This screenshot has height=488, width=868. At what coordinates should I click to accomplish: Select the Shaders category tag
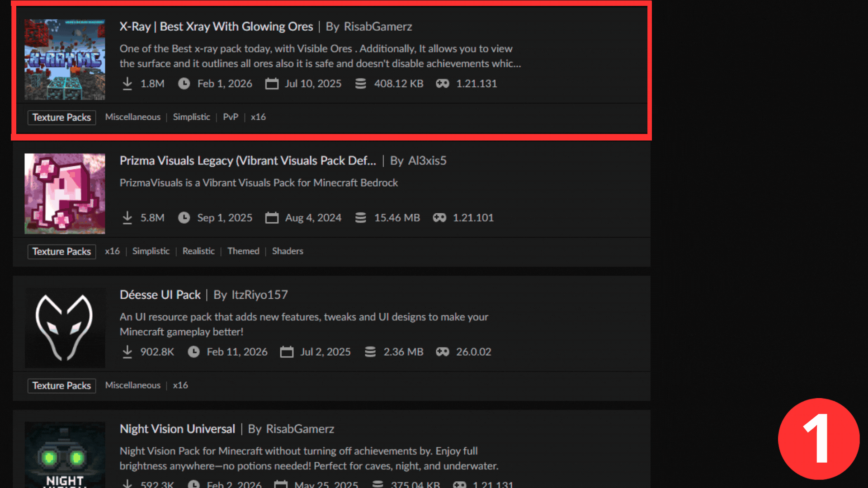point(288,251)
